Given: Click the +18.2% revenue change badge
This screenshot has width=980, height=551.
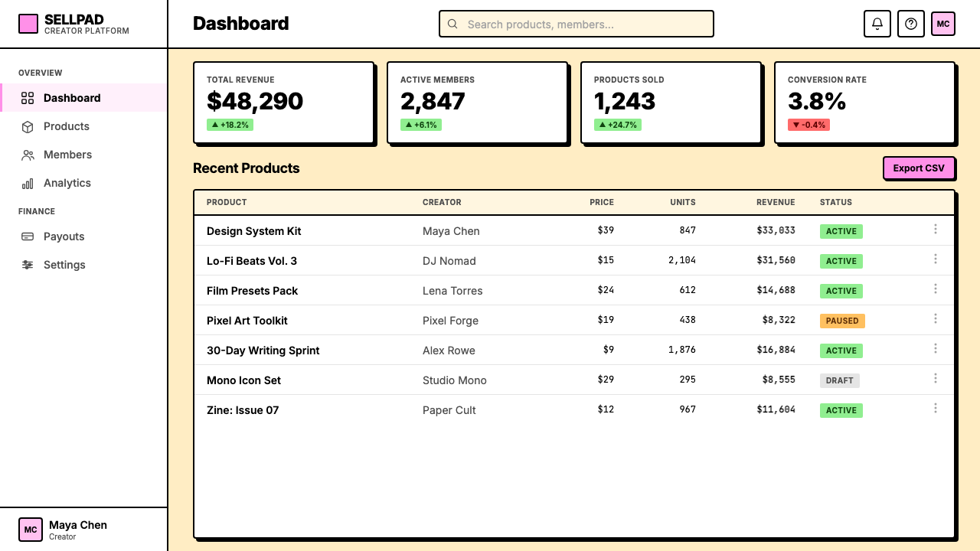Looking at the screenshot, I should click(230, 125).
